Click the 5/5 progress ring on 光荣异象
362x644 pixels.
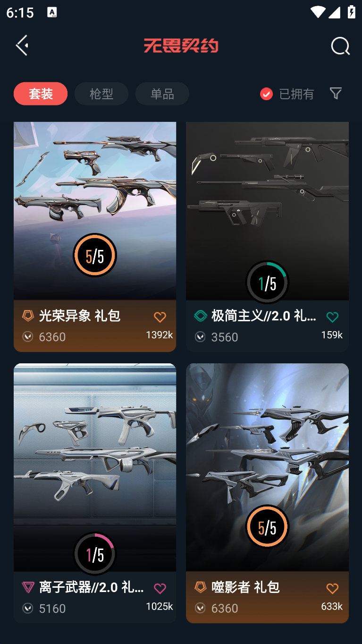(x=95, y=255)
